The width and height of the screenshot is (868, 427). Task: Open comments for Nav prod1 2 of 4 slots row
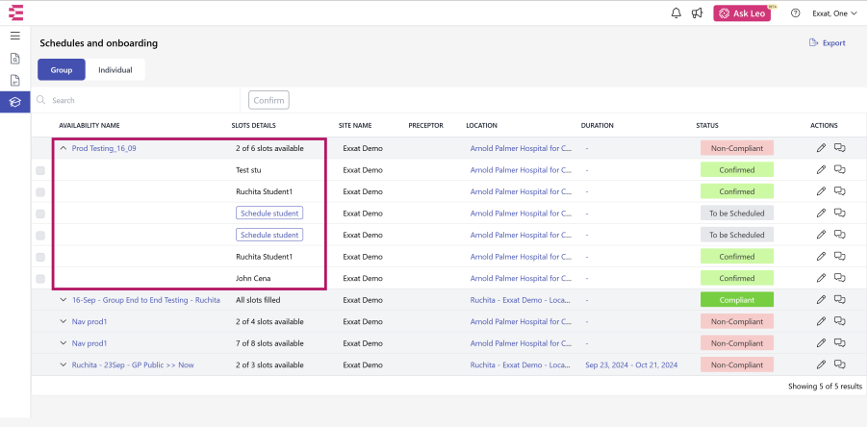(x=840, y=321)
